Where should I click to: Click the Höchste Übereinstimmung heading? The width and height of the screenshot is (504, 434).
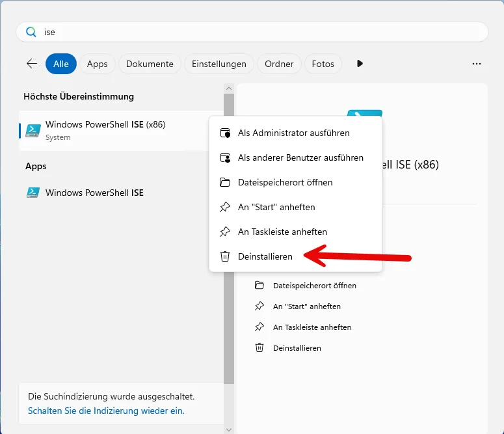[x=79, y=96]
